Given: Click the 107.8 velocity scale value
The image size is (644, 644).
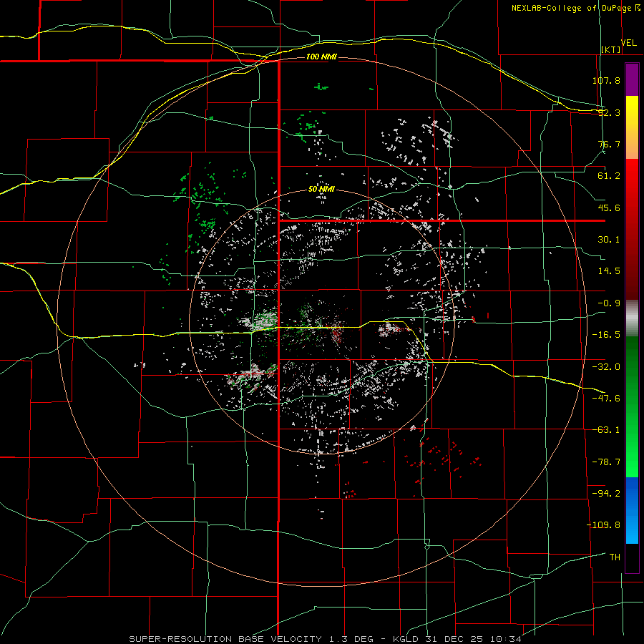Looking at the screenshot, I should 606,80.
